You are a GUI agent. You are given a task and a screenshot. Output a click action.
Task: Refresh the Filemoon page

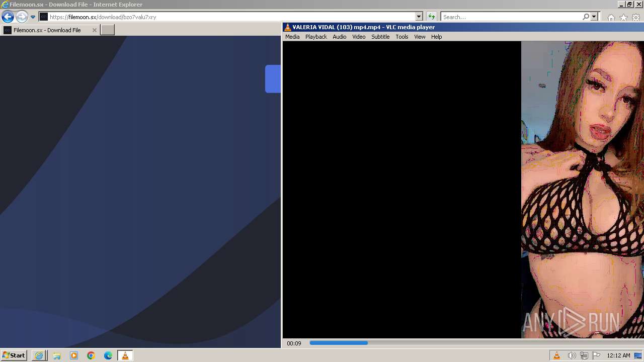click(431, 17)
